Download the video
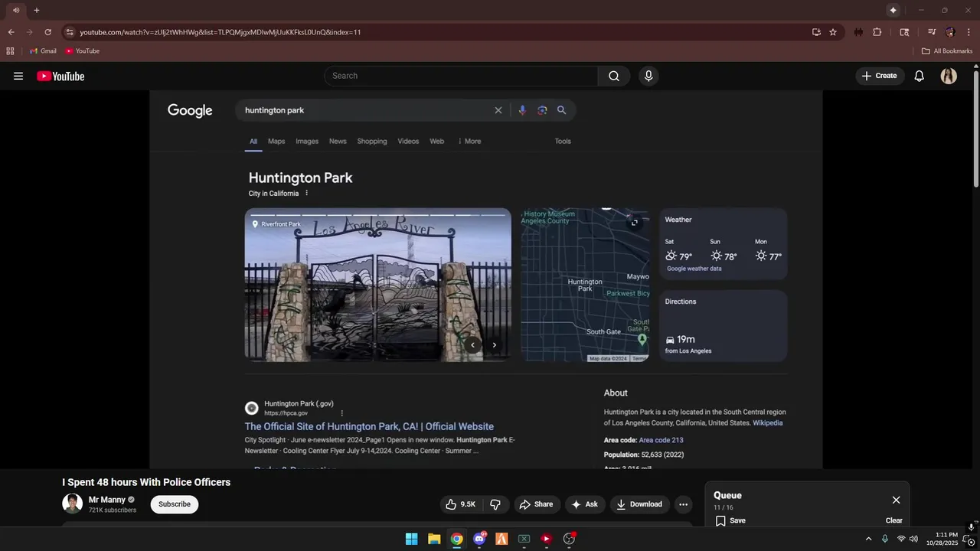 tap(639, 504)
